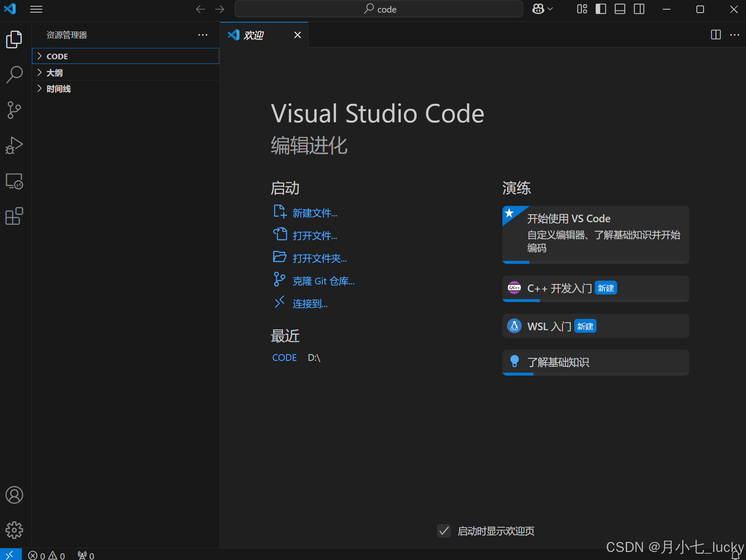The image size is (746, 560).
Task: Open the Customize Layout control
Action: coord(582,9)
